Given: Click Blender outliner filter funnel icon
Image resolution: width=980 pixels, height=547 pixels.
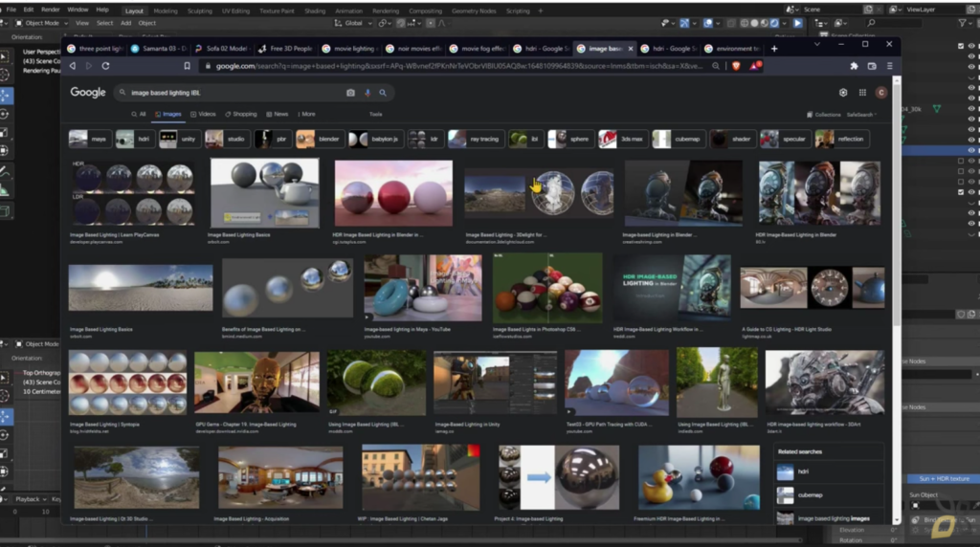Looking at the screenshot, I should 962,23.
